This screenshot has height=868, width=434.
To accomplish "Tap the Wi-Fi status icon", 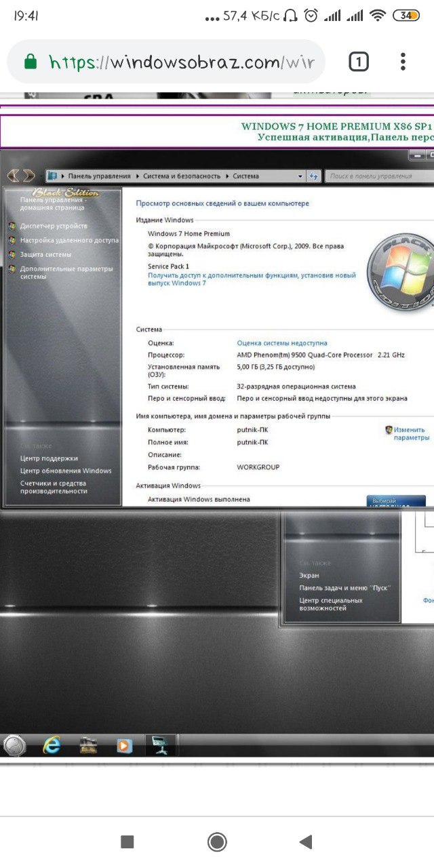I will [x=378, y=16].
